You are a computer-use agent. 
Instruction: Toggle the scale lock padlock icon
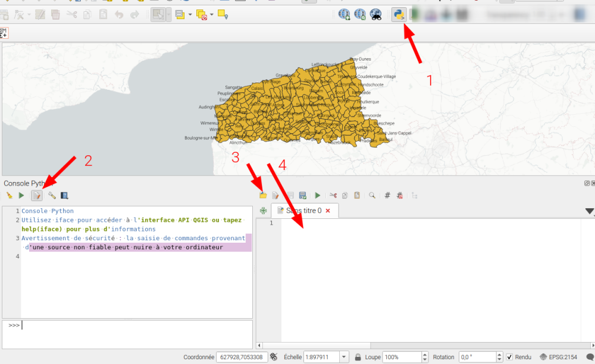pyautogui.click(x=358, y=357)
